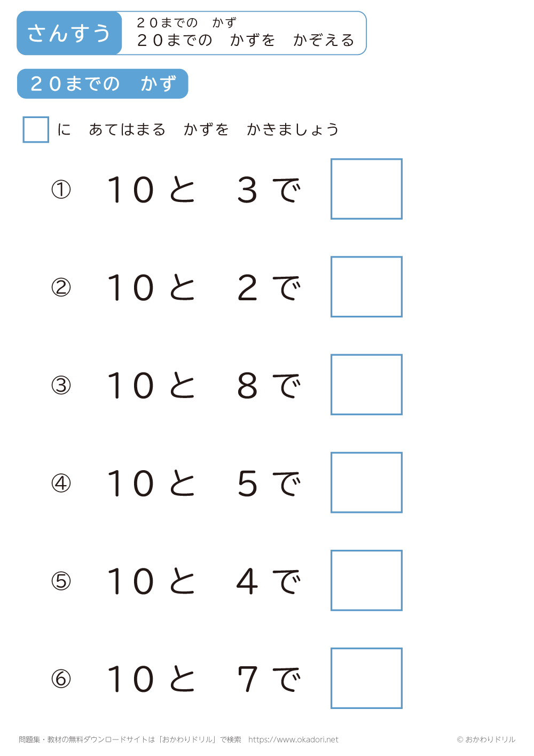534x756 pixels.
Task: Select the answer box for problem ⑤
Action: [366, 580]
